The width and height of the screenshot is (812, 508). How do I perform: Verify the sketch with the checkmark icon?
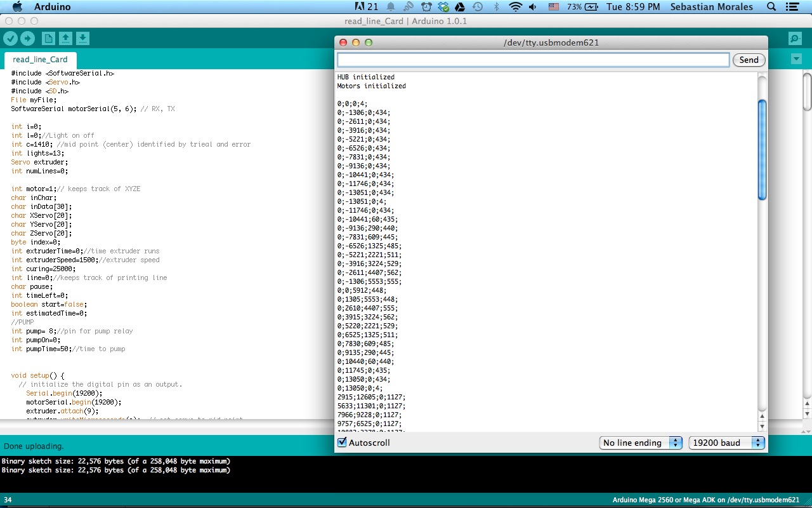click(x=10, y=38)
